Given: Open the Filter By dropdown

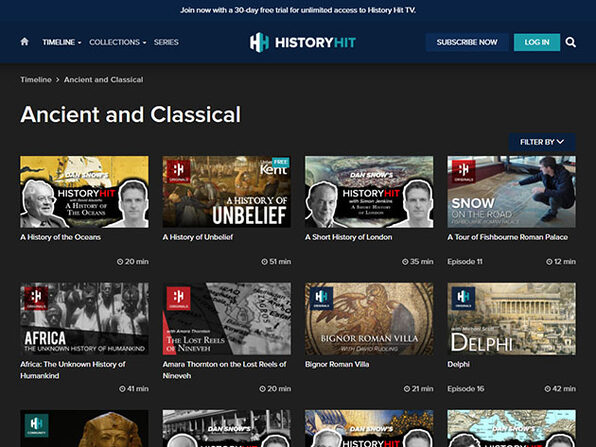Looking at the screenshot, I should pyautogui.click(x=542, y=142).
